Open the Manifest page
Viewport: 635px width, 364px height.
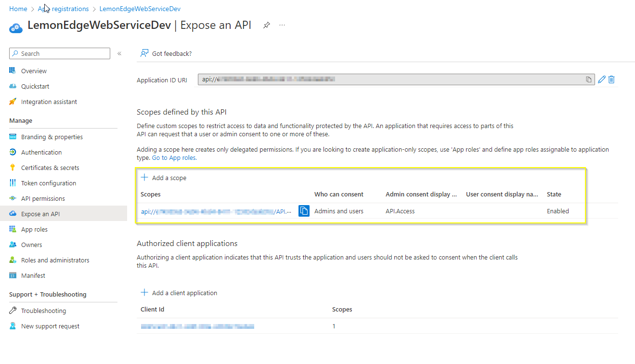(32, 275)
